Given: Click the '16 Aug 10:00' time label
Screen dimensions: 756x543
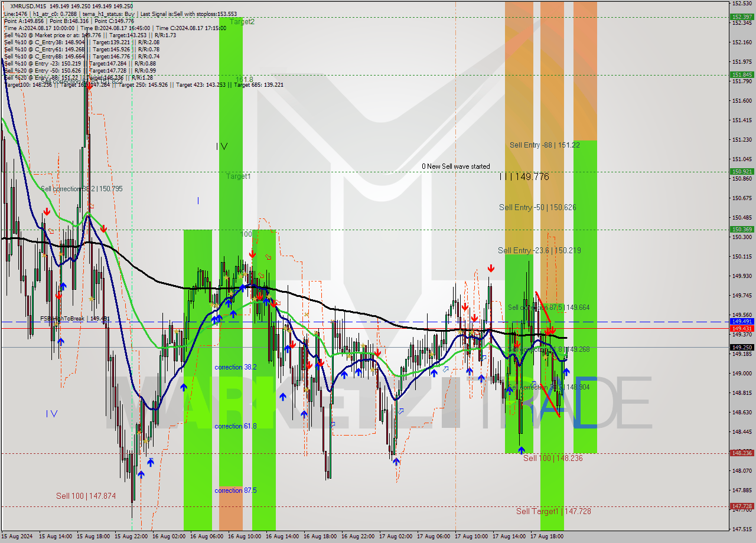Looking at the screenshot, I should coord(245,537).
